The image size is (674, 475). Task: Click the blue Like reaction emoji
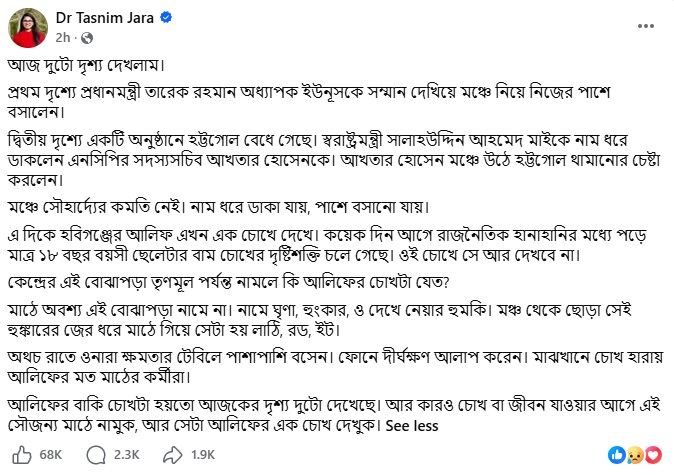616,455
